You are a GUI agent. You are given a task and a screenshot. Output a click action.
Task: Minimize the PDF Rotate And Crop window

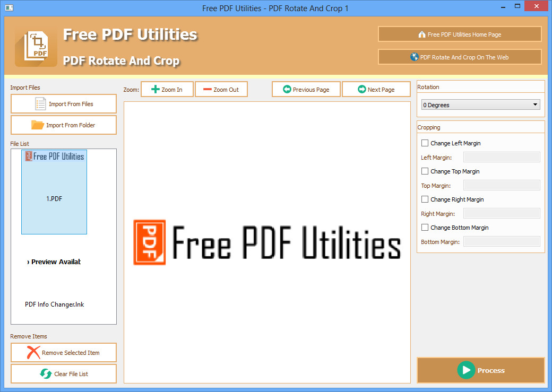click(503, 7)
